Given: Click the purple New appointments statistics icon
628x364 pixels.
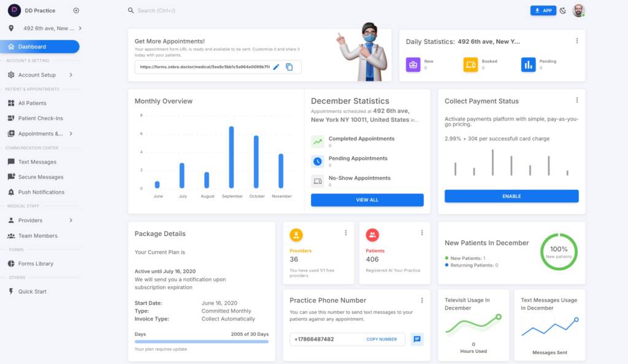Looking at the screenshot, I should [x=413, y=64].
